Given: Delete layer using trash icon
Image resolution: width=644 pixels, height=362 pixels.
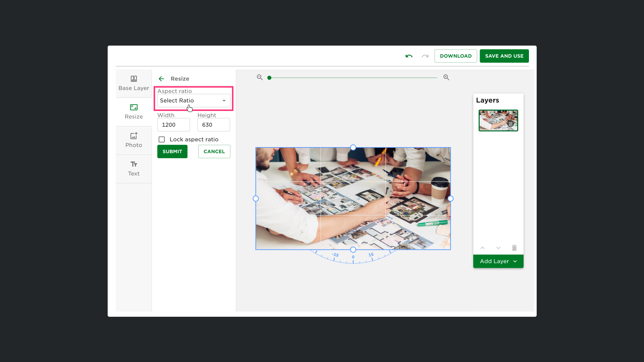Looking at the screenshot, I should pos(514,248).
